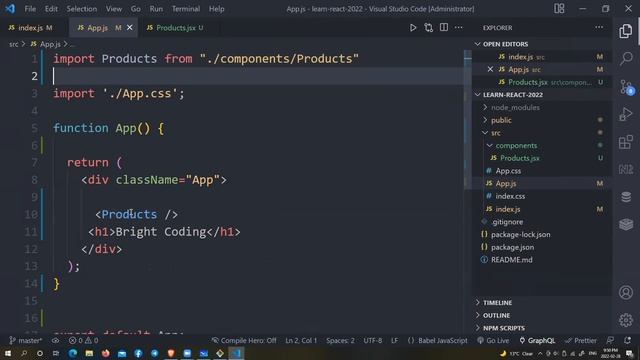The width and height of the screenshot is (640, 360).
Task: Open the Terminal menu
Action: [186, 9]
